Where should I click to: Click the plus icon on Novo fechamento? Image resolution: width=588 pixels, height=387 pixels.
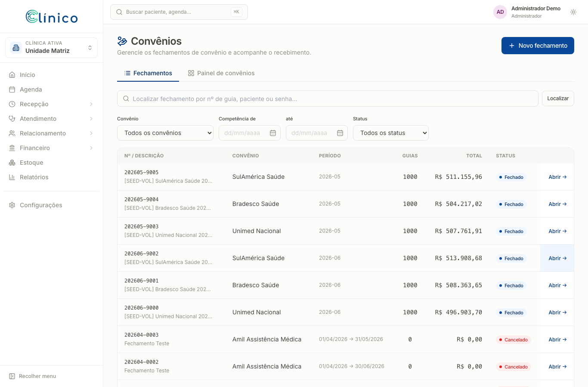click(x=512, y=46)
